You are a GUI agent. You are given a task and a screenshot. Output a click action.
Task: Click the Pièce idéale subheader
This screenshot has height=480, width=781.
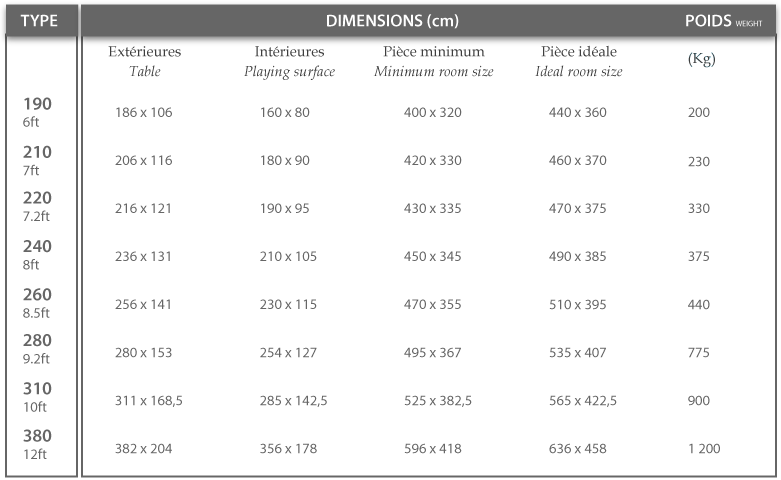[579, 61]
